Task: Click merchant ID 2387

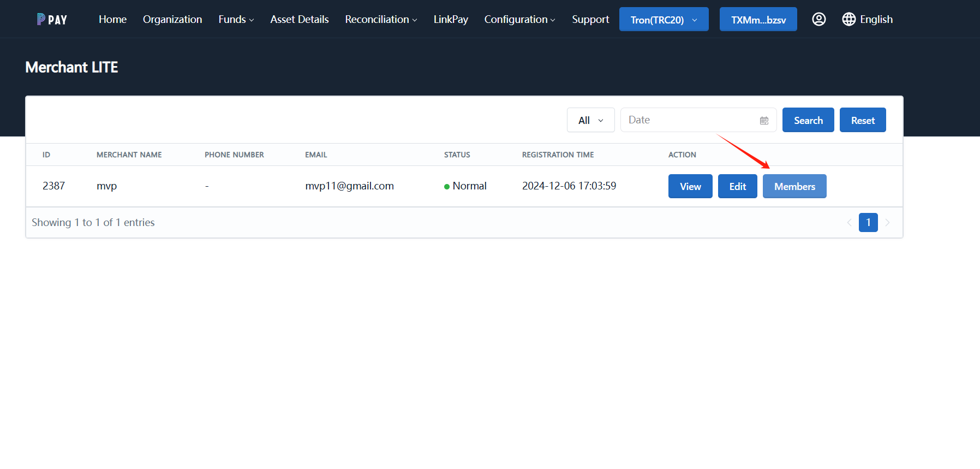Action: pyautogui.click(x=53, y=186)
